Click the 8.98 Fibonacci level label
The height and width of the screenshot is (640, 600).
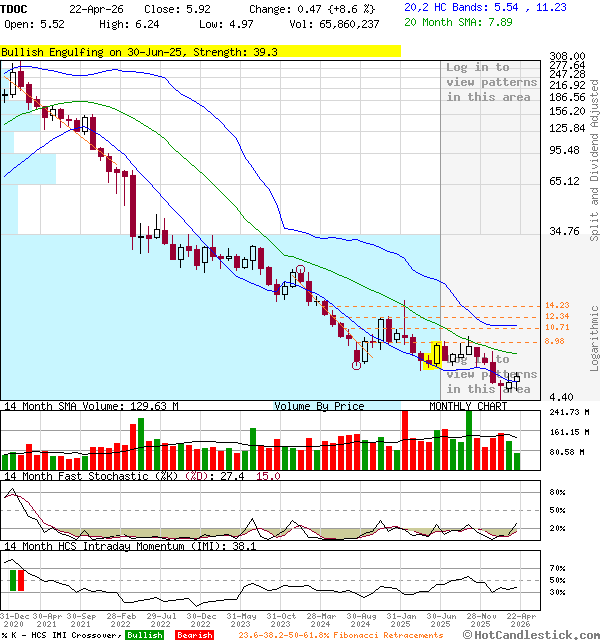pos(554,341)
